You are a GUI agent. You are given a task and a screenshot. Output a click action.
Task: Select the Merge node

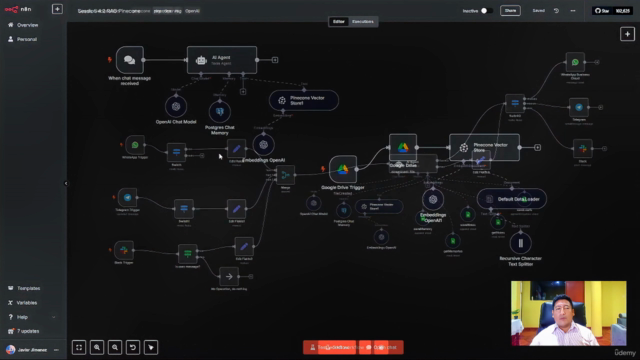pos(285,176)
